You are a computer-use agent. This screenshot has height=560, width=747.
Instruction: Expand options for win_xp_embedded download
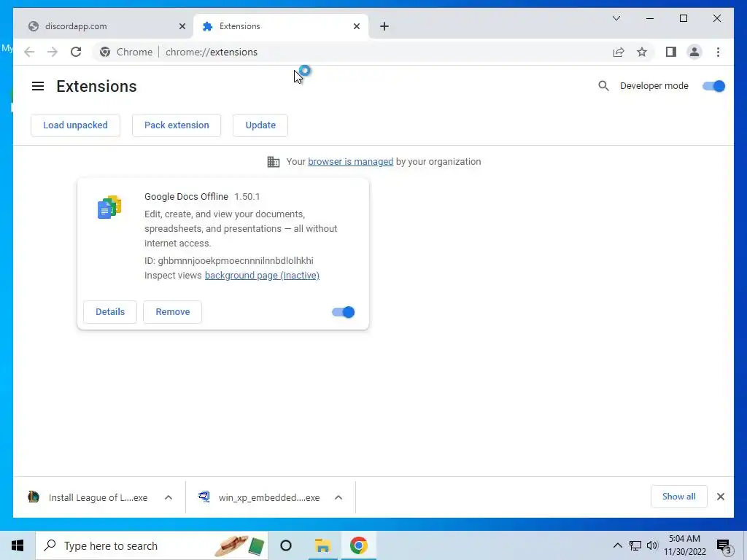(x=338, y=497)
